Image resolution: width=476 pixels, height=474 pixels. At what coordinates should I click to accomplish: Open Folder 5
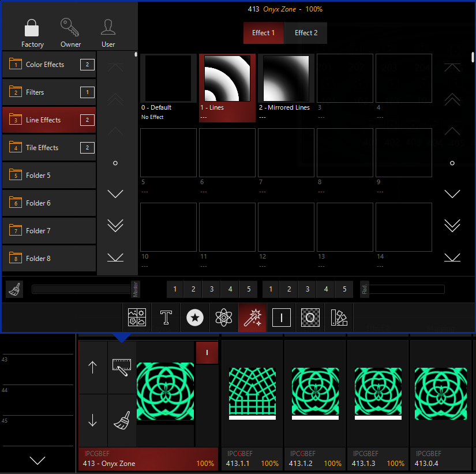[x=49, y=176]
